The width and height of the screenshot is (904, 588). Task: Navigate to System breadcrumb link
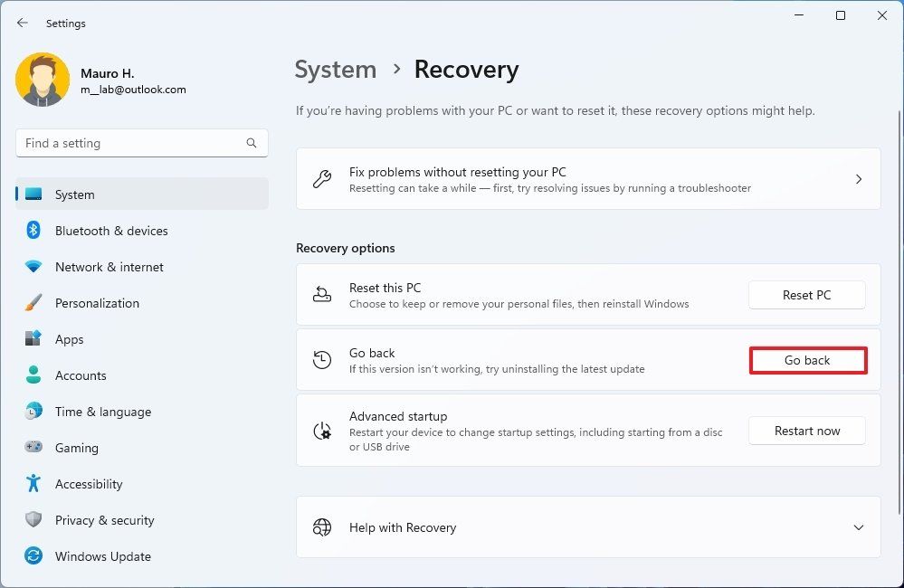pos(335,69)
